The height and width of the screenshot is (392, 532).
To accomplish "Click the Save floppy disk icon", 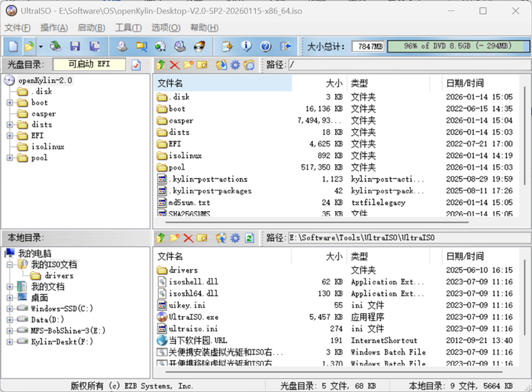I will tap(75, 46).
